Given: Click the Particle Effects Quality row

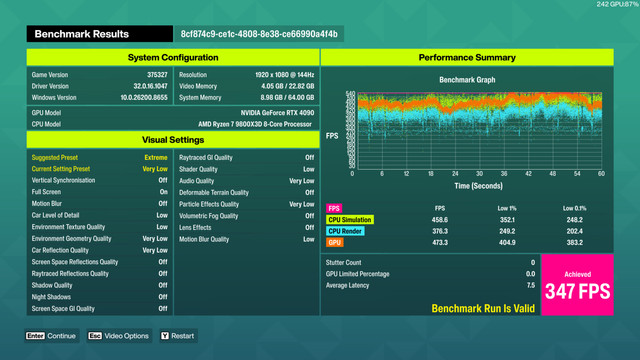Looking at the screenshot, I should coord(247,204).
